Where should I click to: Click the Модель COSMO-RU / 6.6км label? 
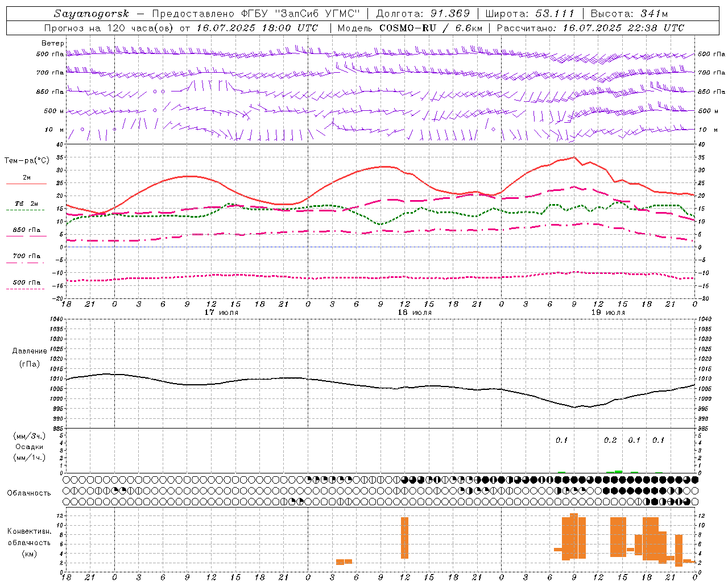[410, 28]
